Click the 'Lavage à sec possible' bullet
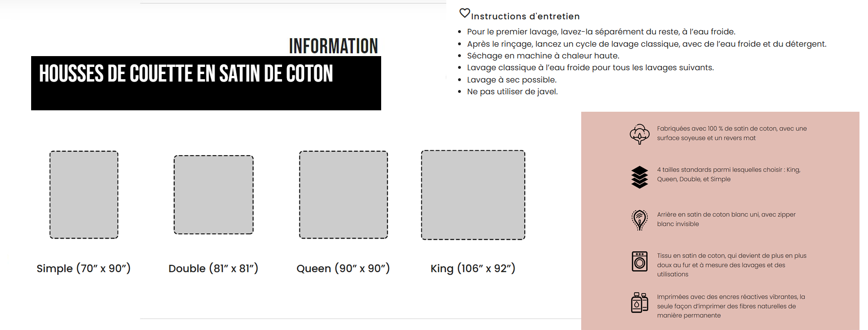Image resolution: width=868 pixels, height=330 pixels. (x=512, y=80)
